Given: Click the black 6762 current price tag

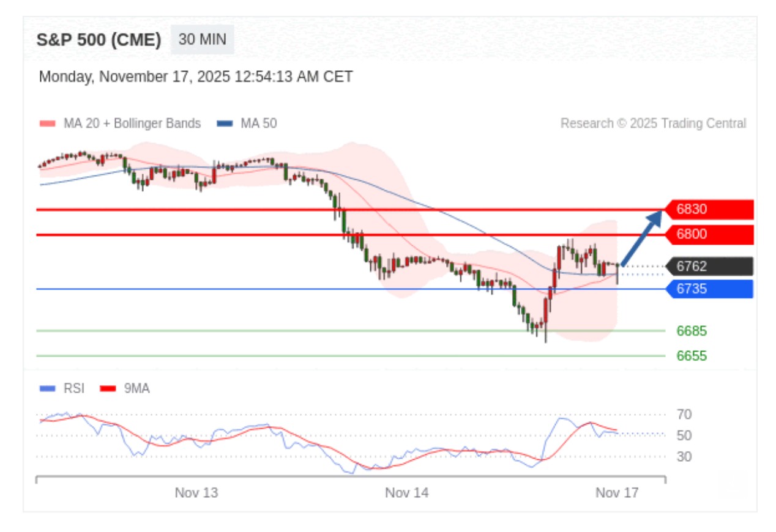Looking at the screenshot, I should click(x=710, y=267).
